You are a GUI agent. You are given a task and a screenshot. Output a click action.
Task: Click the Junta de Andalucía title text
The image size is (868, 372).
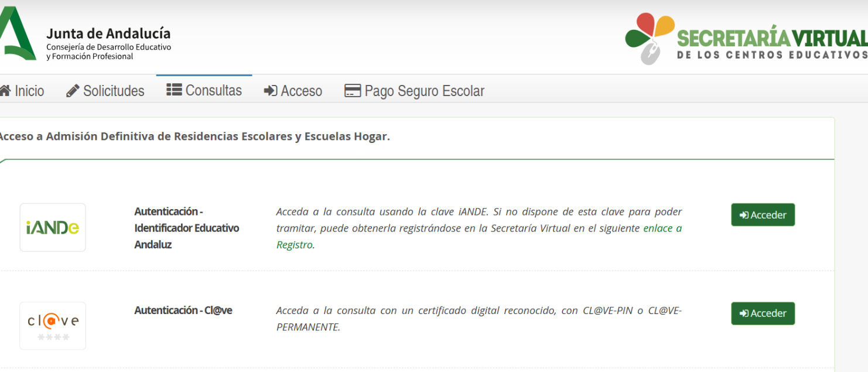click(108, 33)
